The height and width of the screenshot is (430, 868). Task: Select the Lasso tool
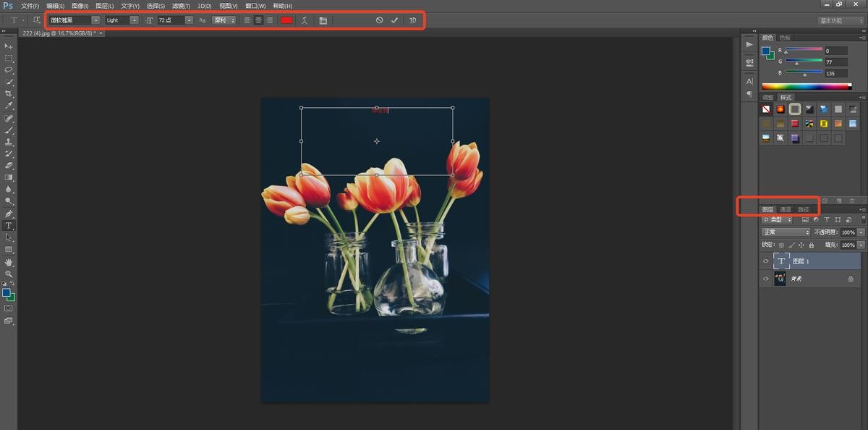[x=9, y=70]
